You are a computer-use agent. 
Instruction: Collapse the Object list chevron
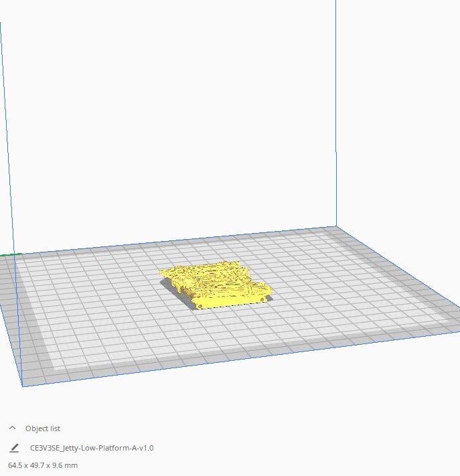(x=13, y=428)
